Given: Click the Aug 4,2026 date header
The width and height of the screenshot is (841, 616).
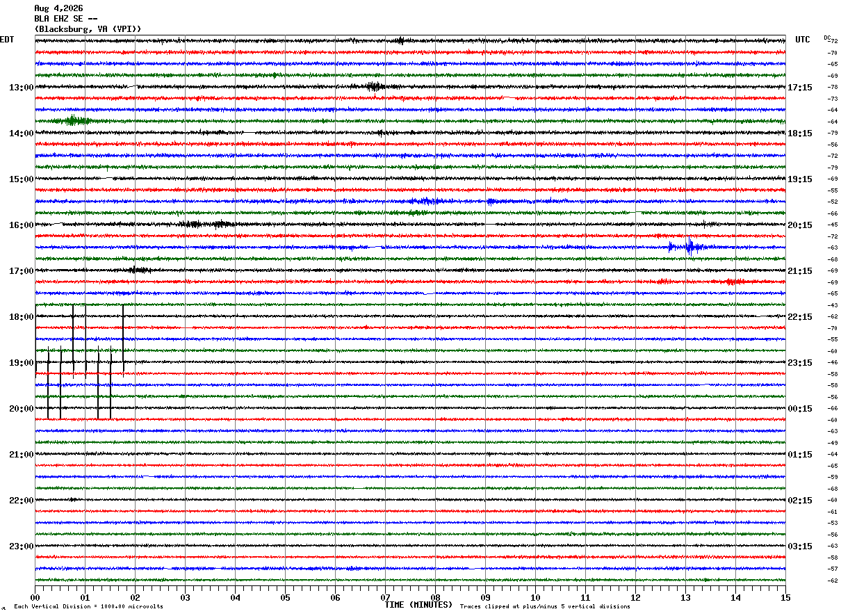Looking at the screenshot, I should click(58, 8).
